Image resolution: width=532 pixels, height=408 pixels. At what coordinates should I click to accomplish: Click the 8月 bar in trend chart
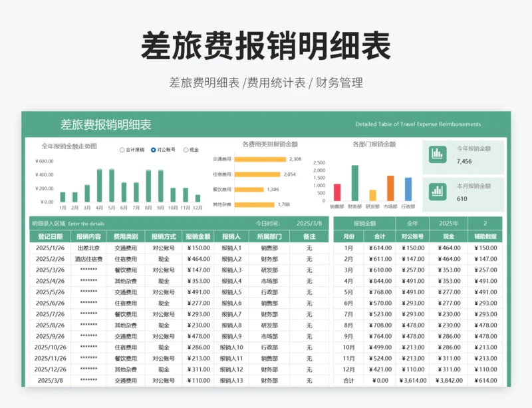148,186
